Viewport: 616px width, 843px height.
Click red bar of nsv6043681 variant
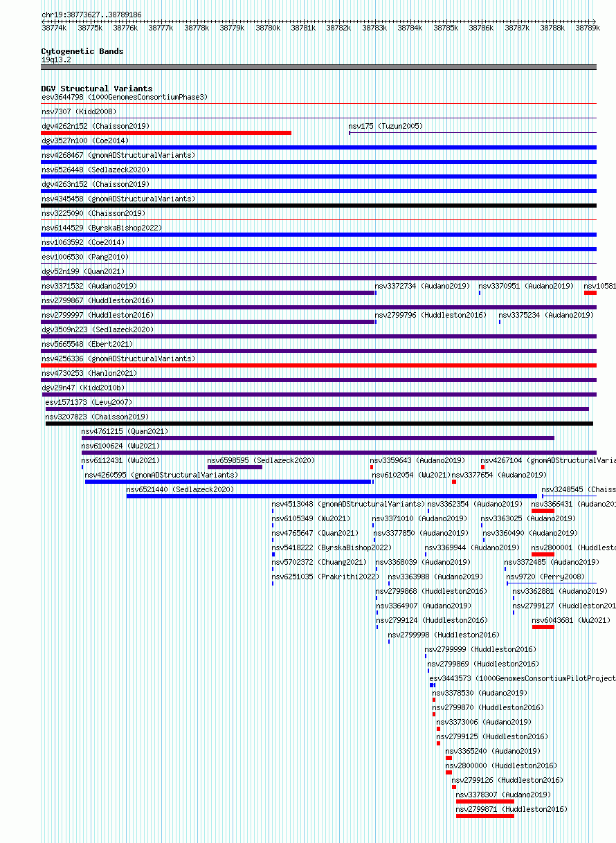coord(543,627)
